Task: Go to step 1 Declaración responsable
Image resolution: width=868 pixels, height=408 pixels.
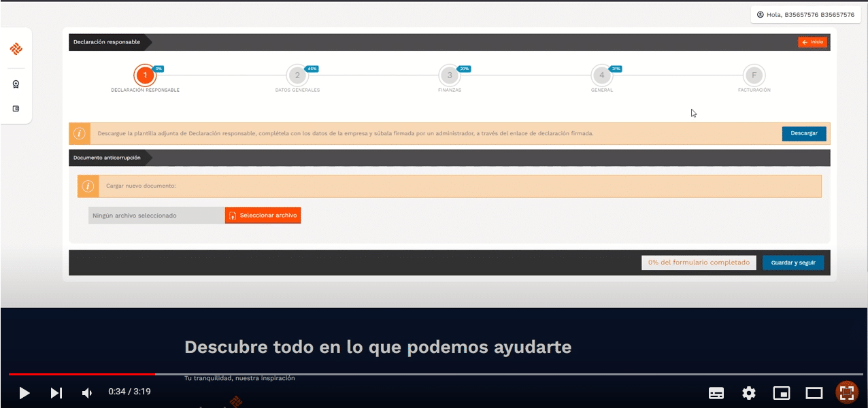Action: pyautogui.click(x=144, y=75)
